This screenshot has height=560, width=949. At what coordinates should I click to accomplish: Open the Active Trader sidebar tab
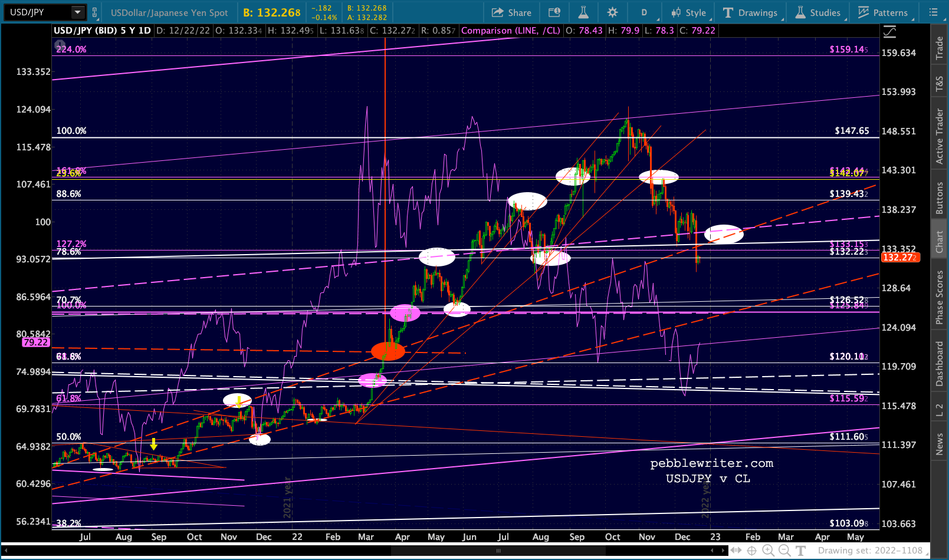[x=940, y=136]
